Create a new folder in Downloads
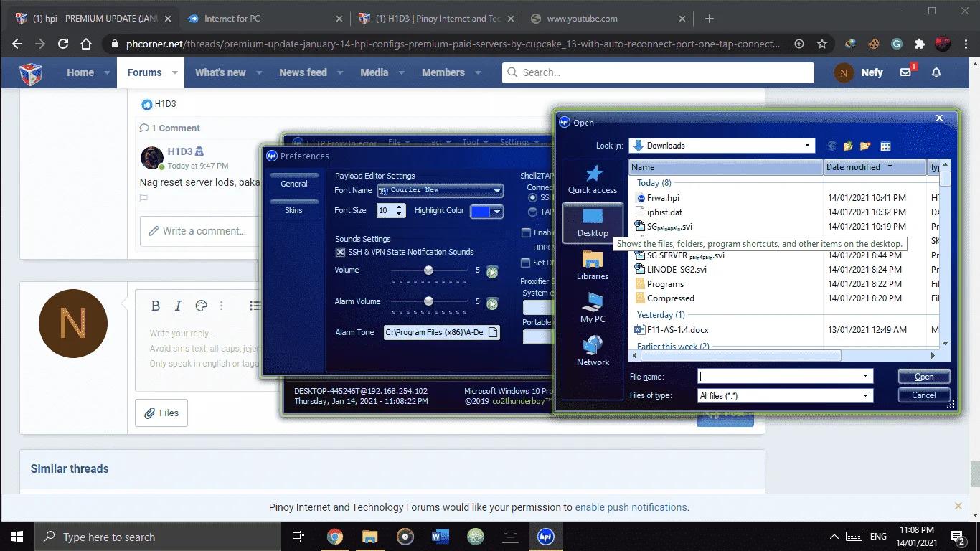The image size is (980, 551). point(865,146)
